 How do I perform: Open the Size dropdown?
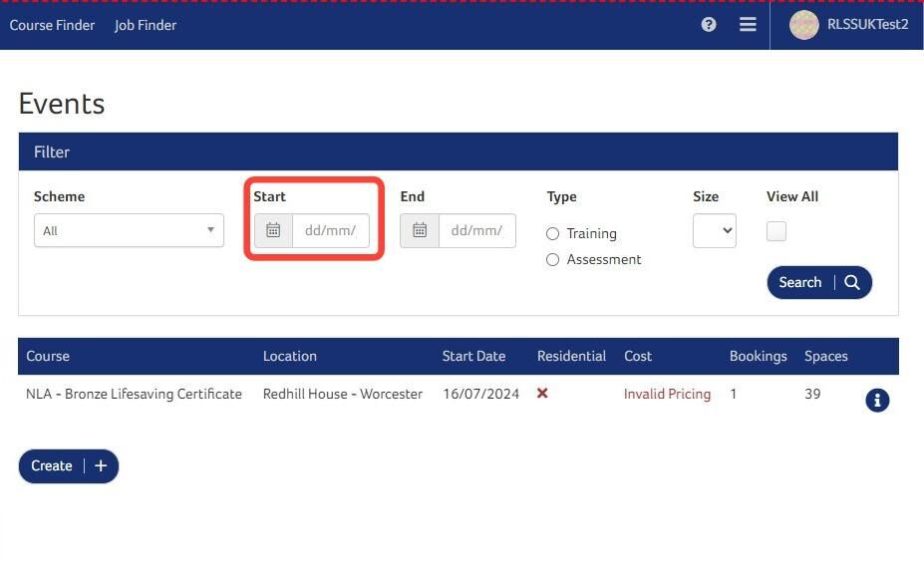pyautogui.click(x=715, y=230)
